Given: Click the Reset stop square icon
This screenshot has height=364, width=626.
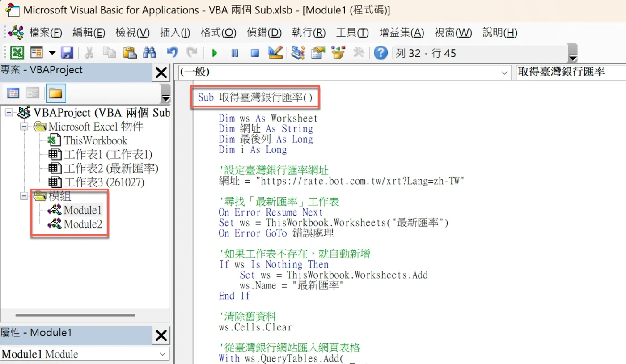Looking at the screenshot, I should [255, 53].
